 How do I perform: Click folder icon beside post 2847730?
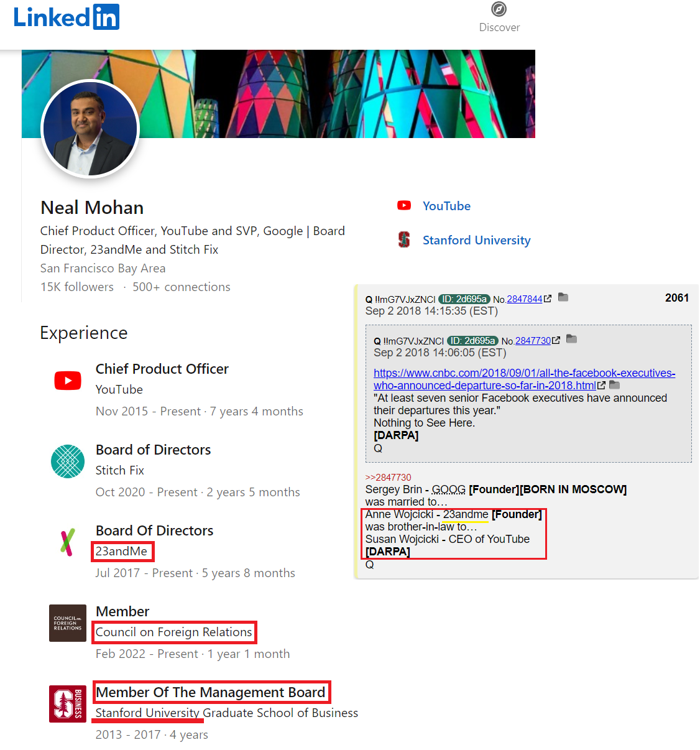click(572, 339)
